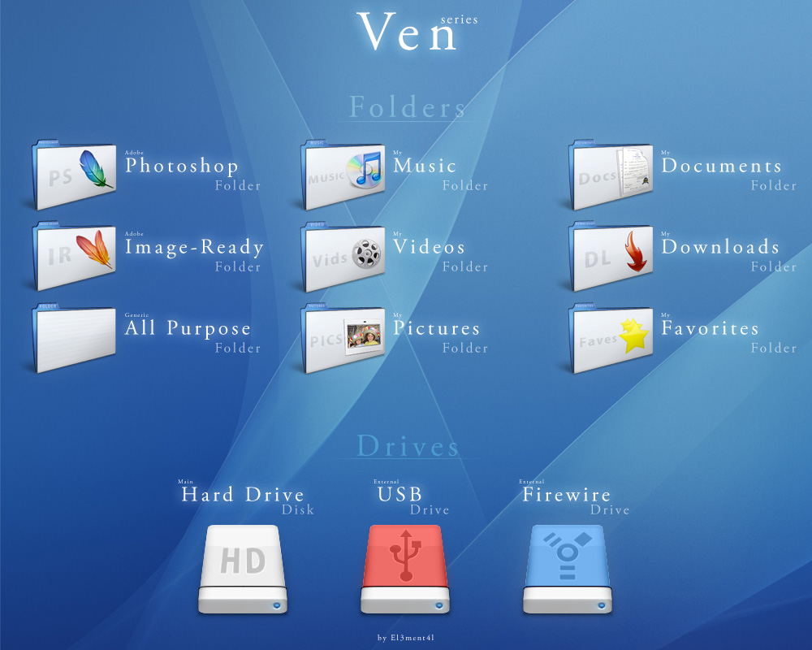The height and width of the screenshot is (650, 812).
Task: Open the Image-Ready folder icon with orange feather
Action: click(74, 256)
